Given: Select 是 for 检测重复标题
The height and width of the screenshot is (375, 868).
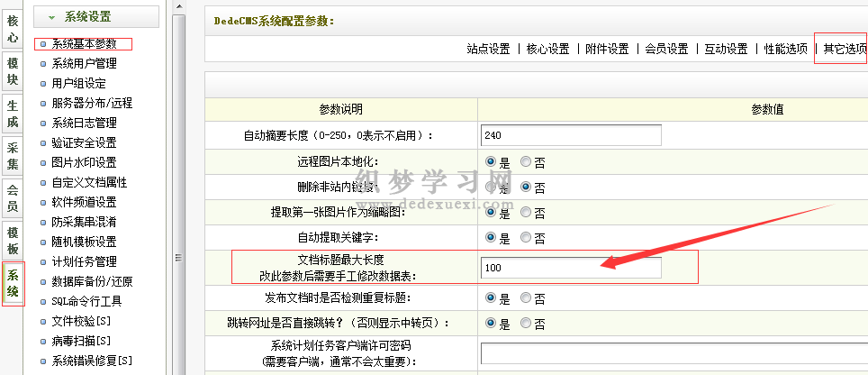Looking at the screenshot, I should coord(490,298).
